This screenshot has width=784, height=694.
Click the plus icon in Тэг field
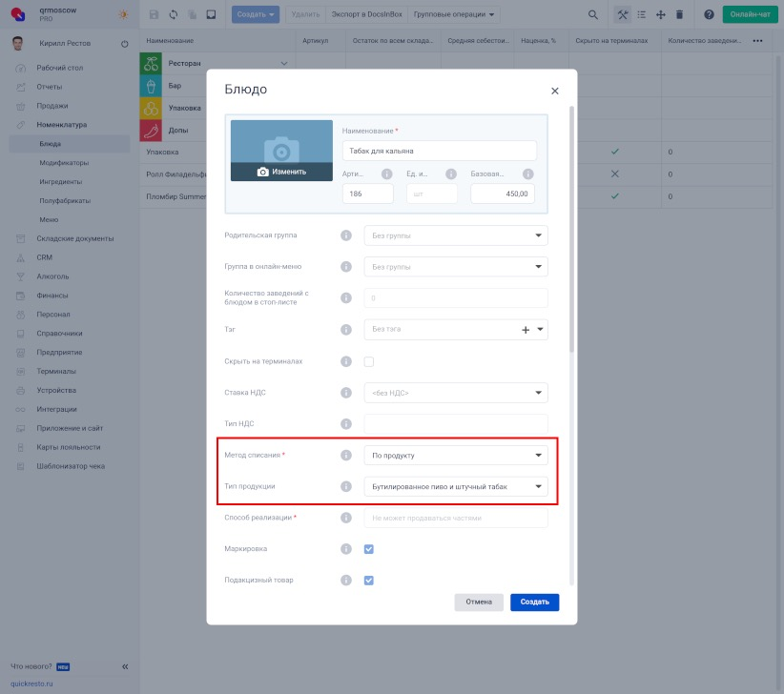tap(526, 330)
